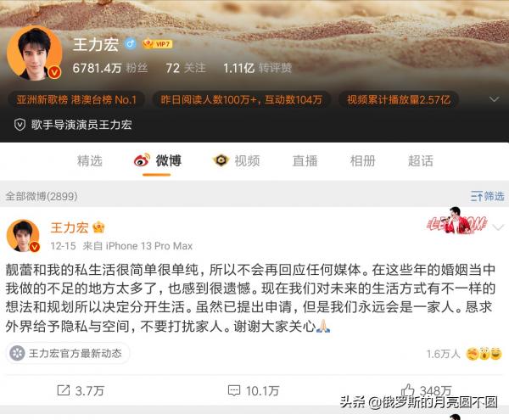
Task: Tap the blue male gender icon
Action: point(131,43)
